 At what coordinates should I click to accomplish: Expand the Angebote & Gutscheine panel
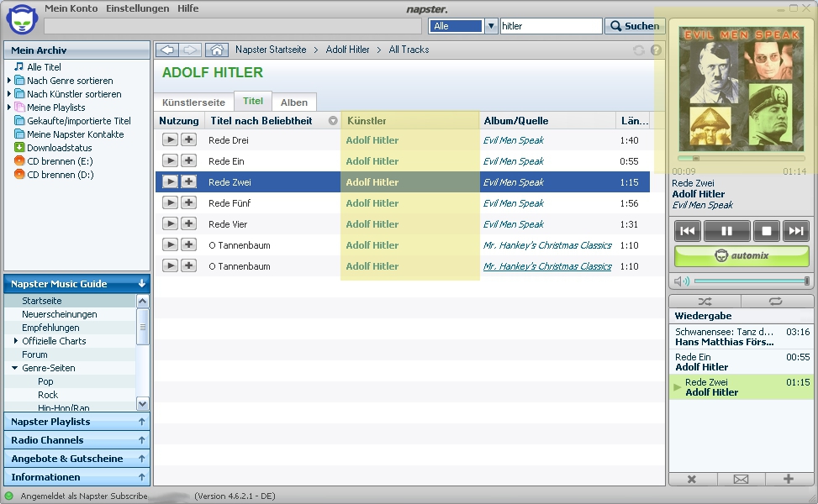coord(142,459)
